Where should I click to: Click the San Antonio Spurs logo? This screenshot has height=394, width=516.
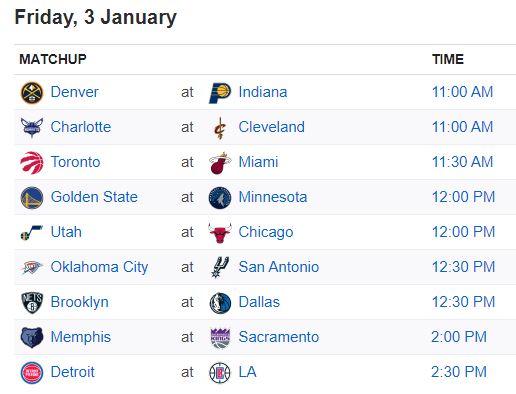click(x=220, y=267)
